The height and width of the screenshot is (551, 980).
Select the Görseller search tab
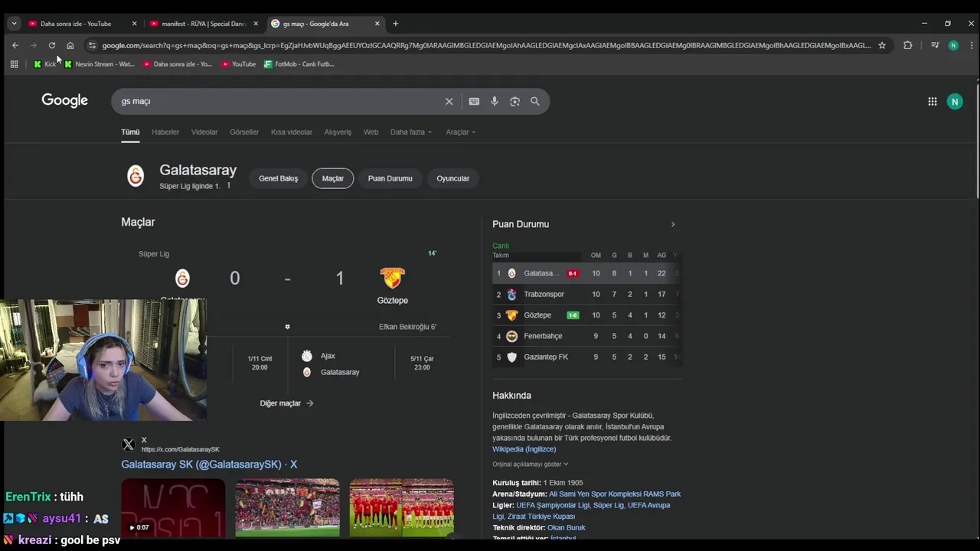click(x=244, y=132)
